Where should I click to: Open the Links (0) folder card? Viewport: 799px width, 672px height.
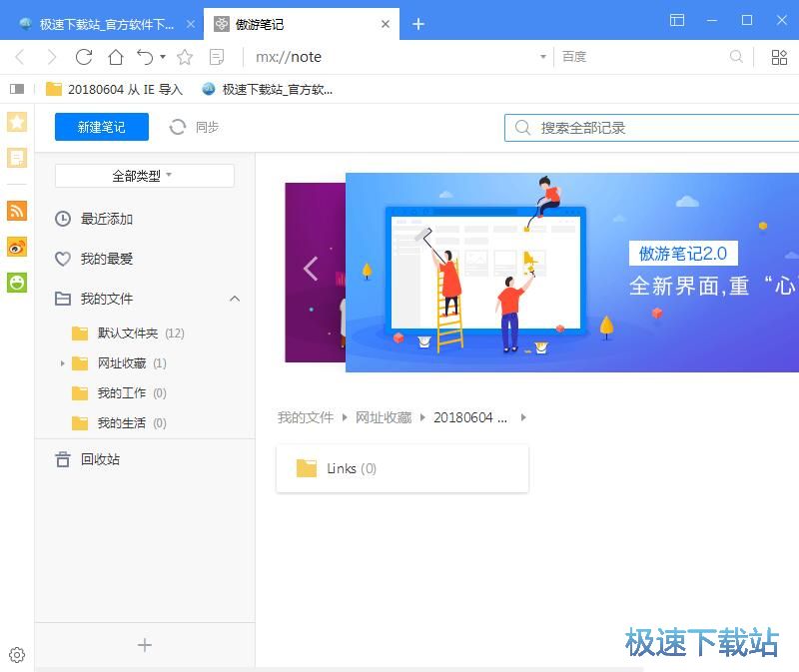(x=402, y=468)
